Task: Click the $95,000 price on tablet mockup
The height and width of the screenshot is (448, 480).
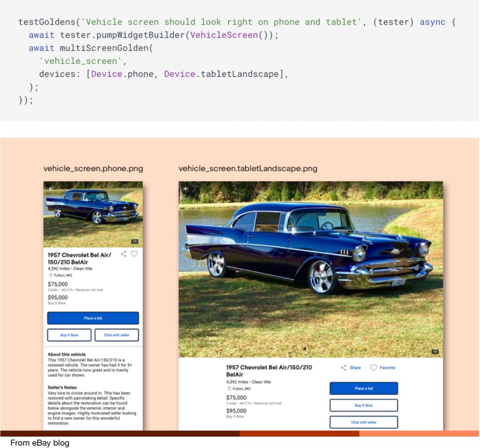Action: tap(236, 411)
